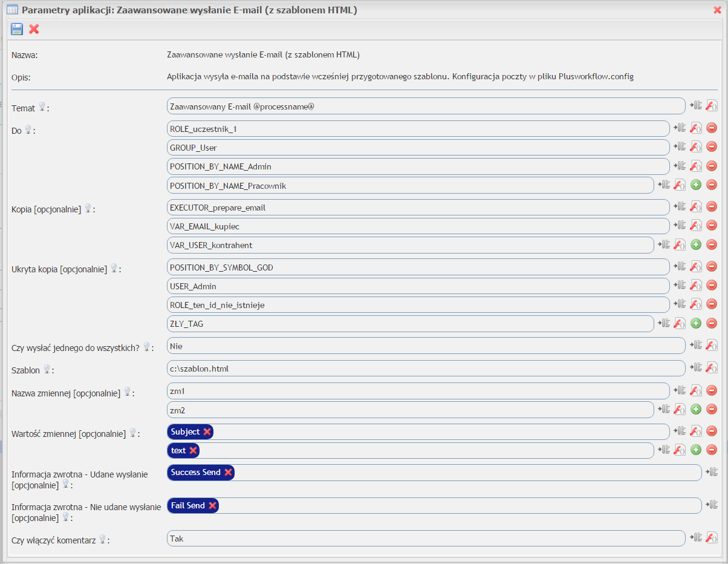The image size is (728, 564).
Task: Save parameters with the floppy disk icon
Action: point(16,29)
